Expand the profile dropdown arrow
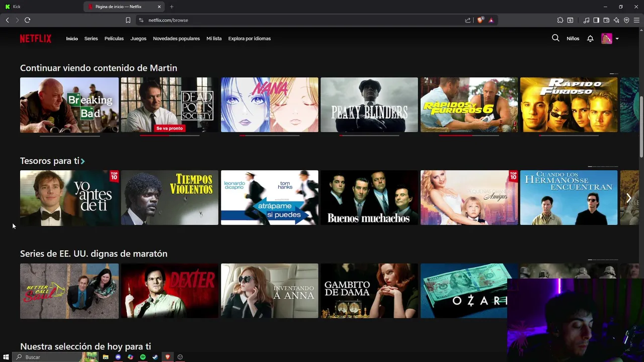644x362 pixels. click(617, 39)
